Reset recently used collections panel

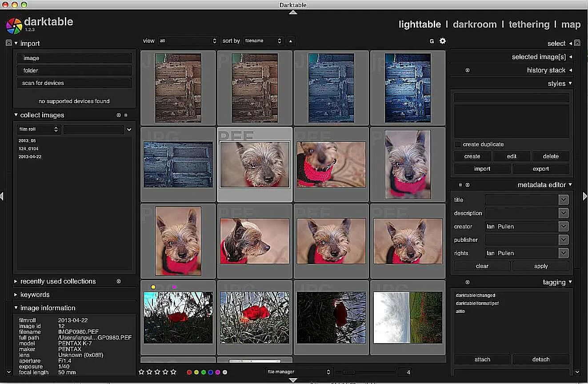coord(119,281)
